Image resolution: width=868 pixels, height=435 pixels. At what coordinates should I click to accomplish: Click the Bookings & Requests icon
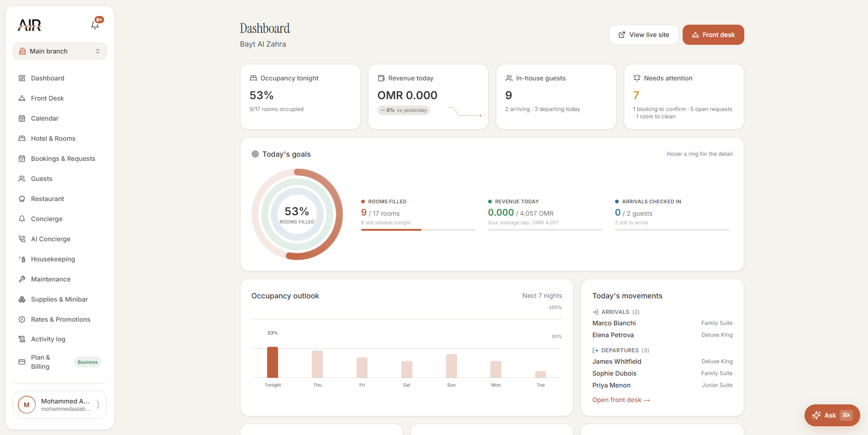[x=22, y=159]
